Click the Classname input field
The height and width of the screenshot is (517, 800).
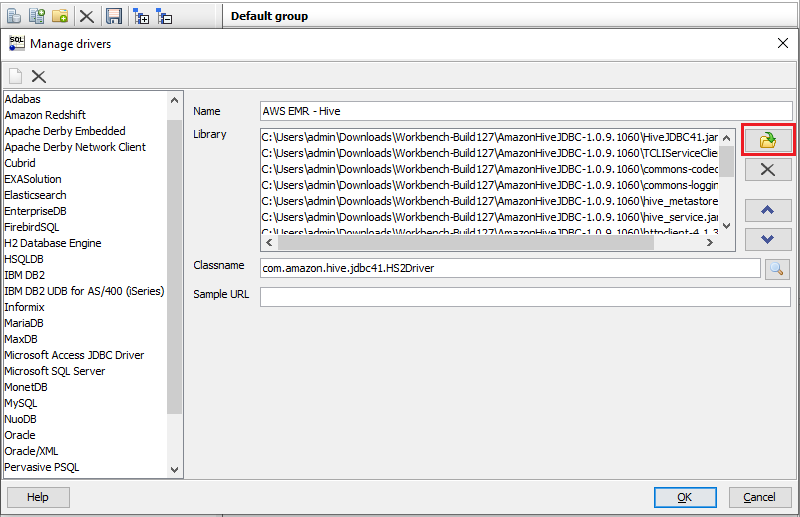coord(510,268)
